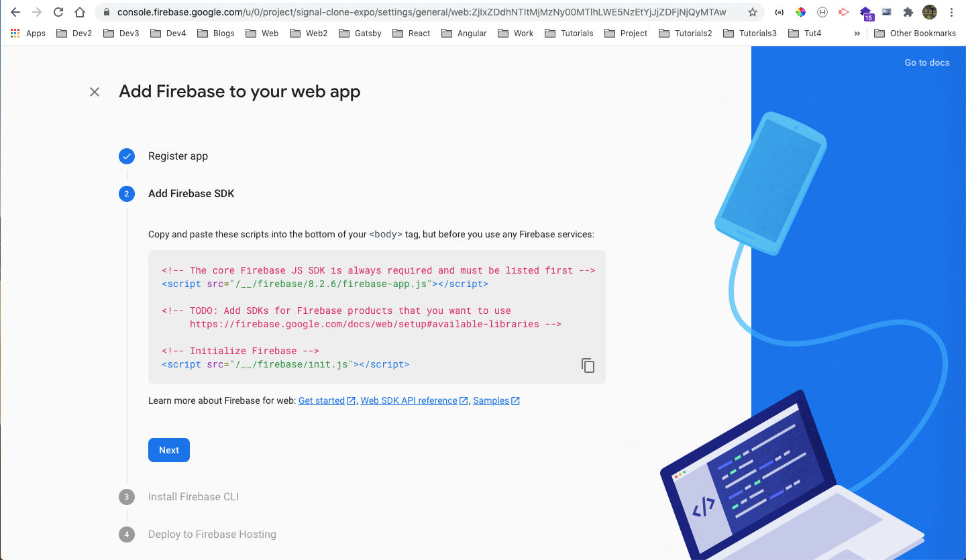Open the extension with the 15 badge
Viewport: 966px width, 560px height.
tap(866, 13)
